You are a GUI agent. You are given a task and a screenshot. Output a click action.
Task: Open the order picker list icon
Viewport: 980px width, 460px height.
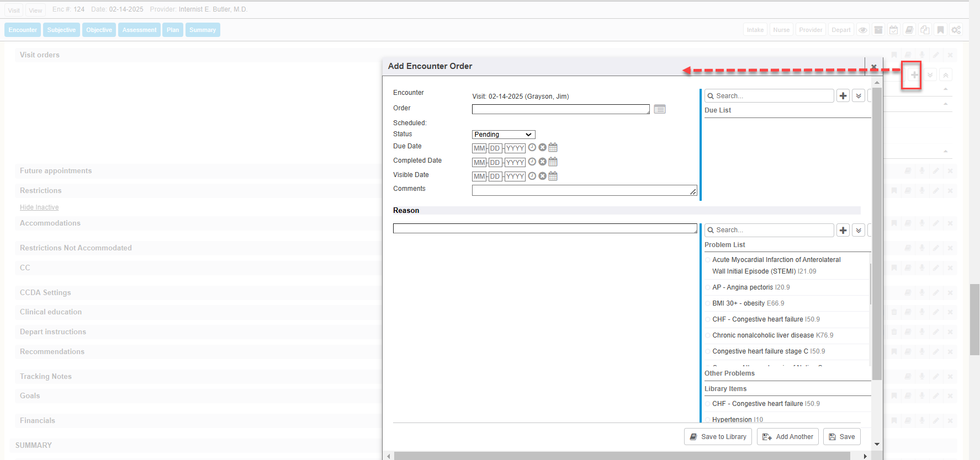point(659,109)
